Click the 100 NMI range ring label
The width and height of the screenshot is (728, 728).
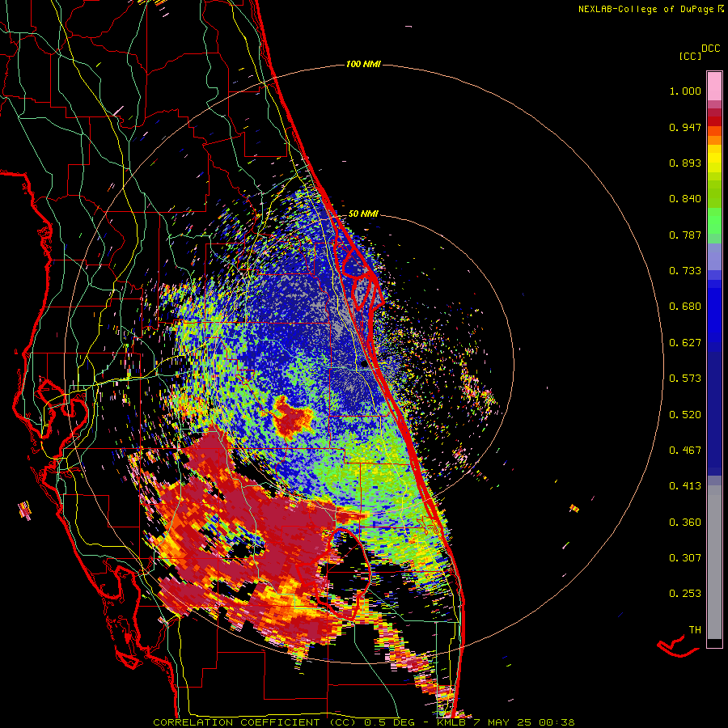[x=363, y=64]
